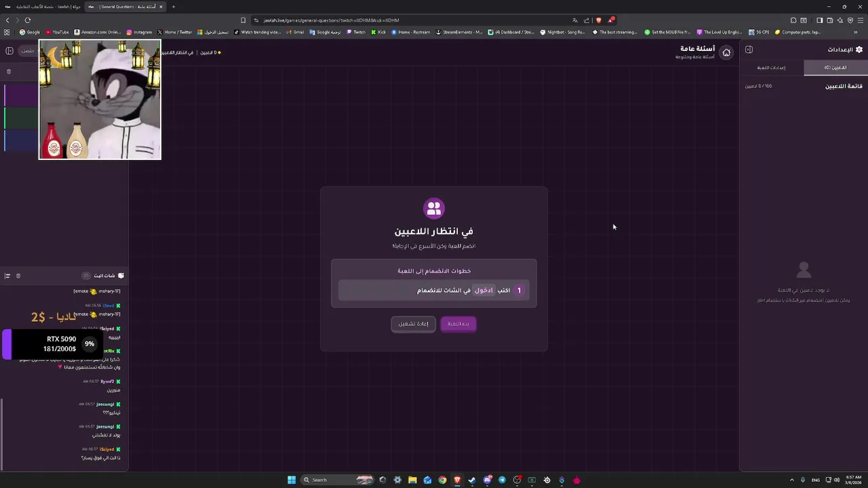Open Brave browser from the taskbar

457,480
